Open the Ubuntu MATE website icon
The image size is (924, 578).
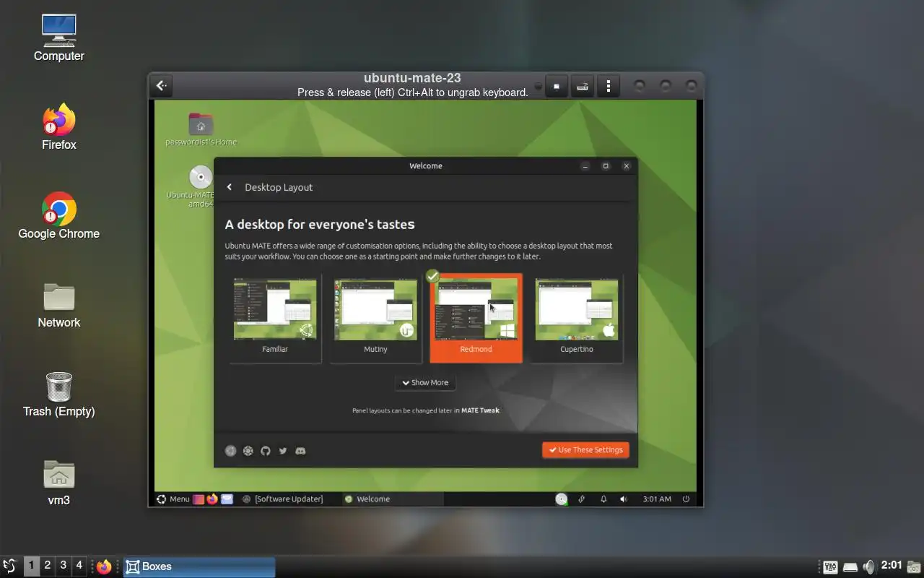click(230, 451)
